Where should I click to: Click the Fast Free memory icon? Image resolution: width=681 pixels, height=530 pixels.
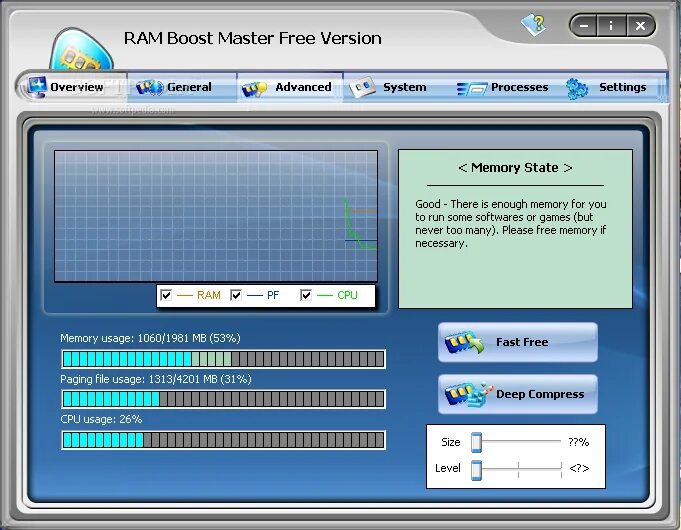(x=464, y=342)
